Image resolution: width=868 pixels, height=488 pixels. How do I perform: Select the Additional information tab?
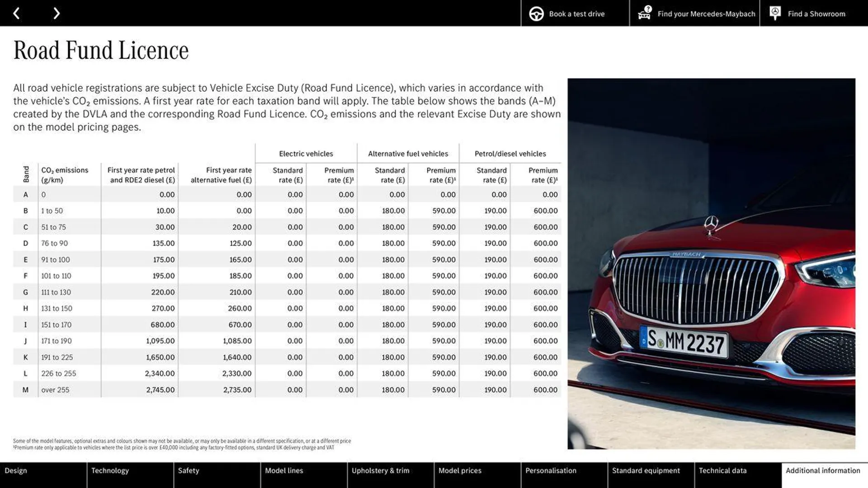[825, 475]
